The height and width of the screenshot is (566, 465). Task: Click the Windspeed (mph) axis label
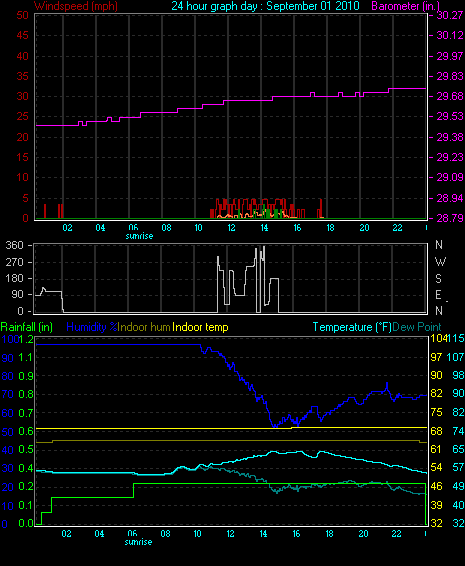click(x=76, y=6)
